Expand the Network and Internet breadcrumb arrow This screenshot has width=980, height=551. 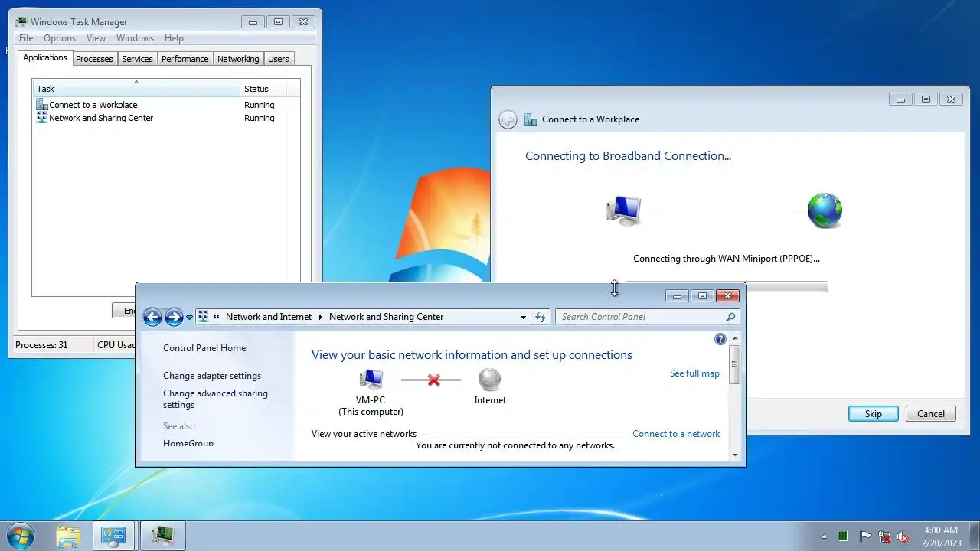(x=321, y=317)
